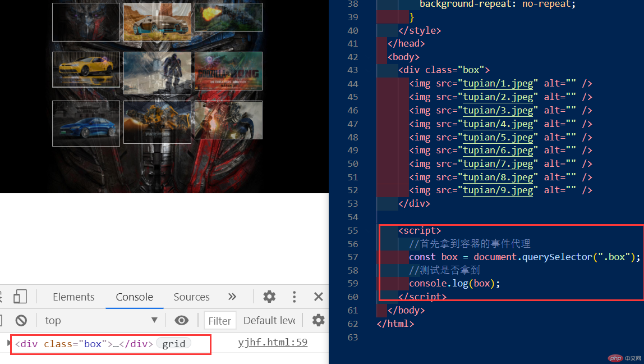Click the closing </body> tag on line 61
Image resolution: width=644 pixels, height=364 pixels.
coord(406,310)
